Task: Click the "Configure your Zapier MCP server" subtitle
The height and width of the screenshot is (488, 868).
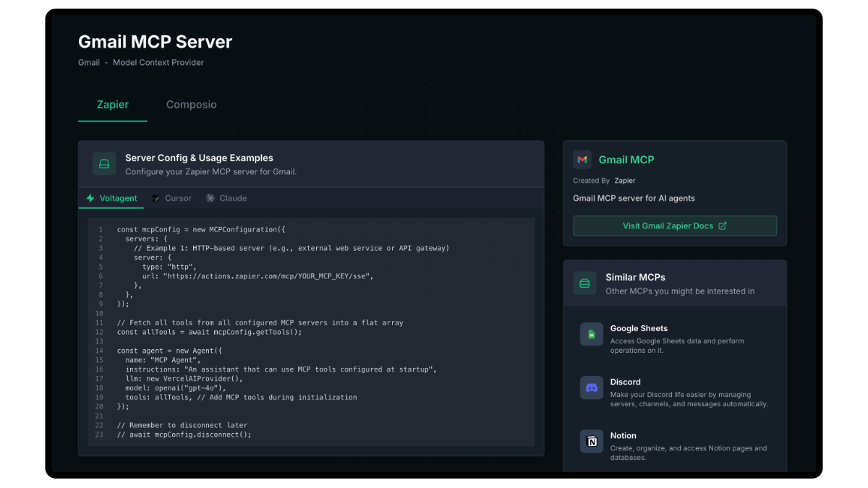Action: pos(210,172)
